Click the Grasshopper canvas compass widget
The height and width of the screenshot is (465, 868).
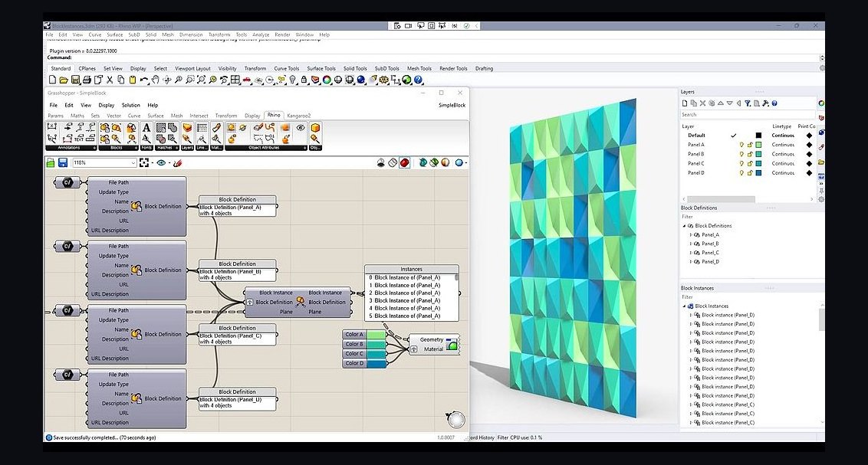(x=455, y=420)
